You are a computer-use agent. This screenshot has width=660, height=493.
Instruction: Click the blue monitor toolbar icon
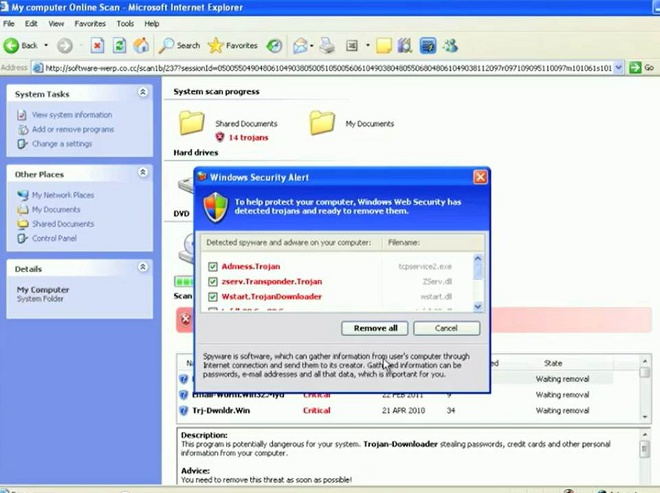(x=428, y=45)
